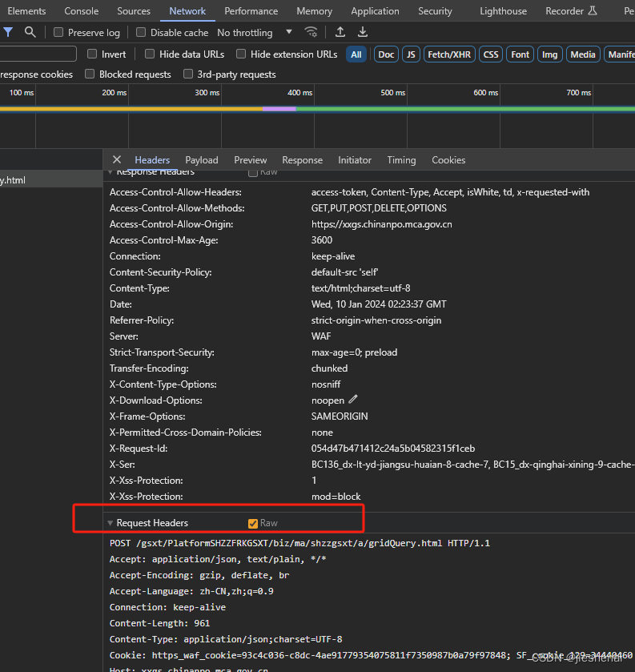The height and width of the screenshot is (672, 635).
Task: Click the POST gridQuery.html request line
Action: coord(299,543)
